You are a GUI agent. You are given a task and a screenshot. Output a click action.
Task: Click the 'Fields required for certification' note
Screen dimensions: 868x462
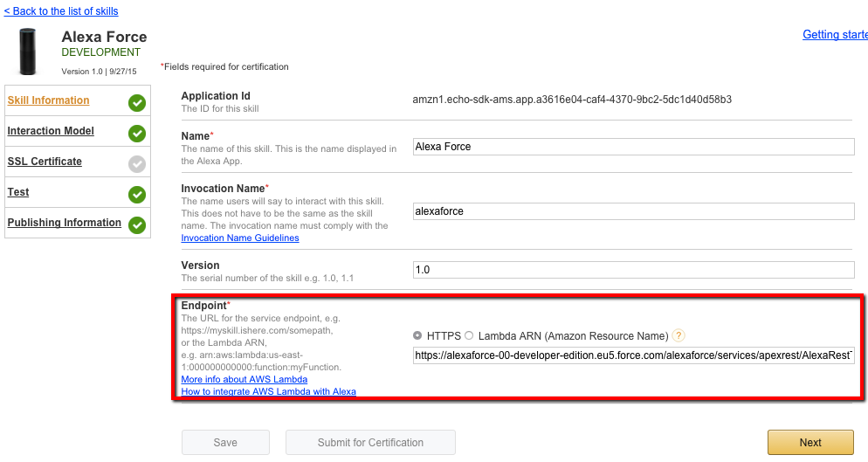point(224,66)
